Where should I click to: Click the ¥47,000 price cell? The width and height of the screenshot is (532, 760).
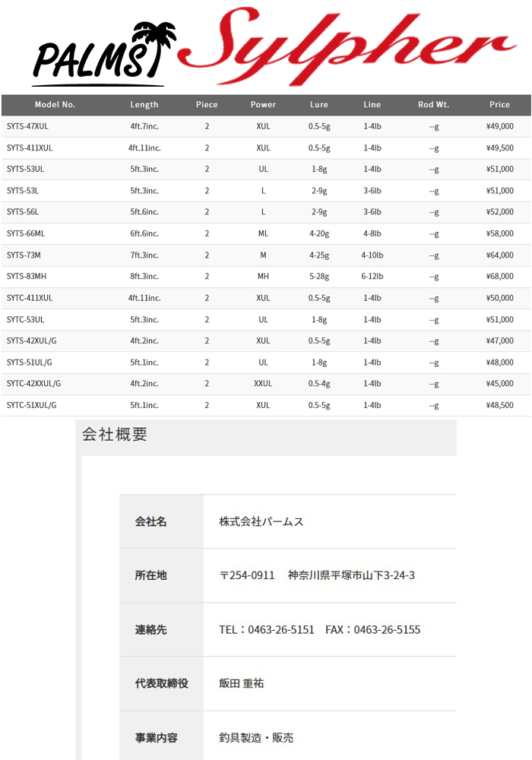(x=499, y=340)
